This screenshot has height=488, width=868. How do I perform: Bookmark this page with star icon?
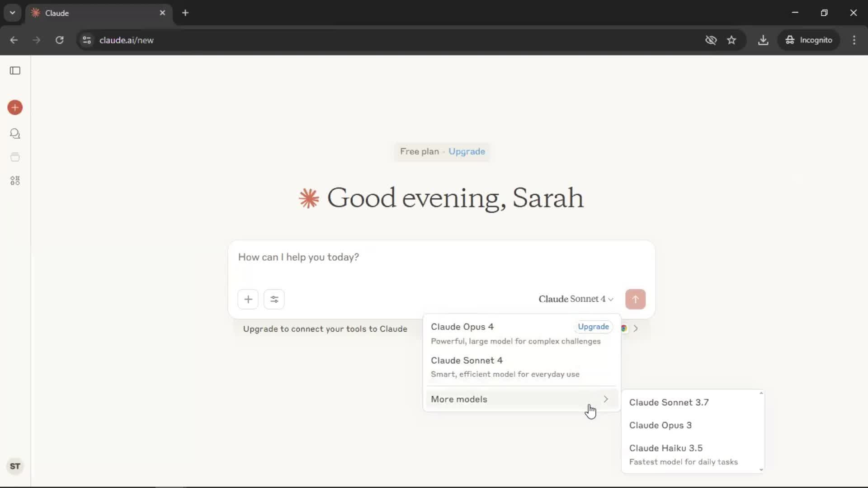click(x=731, y=40)
